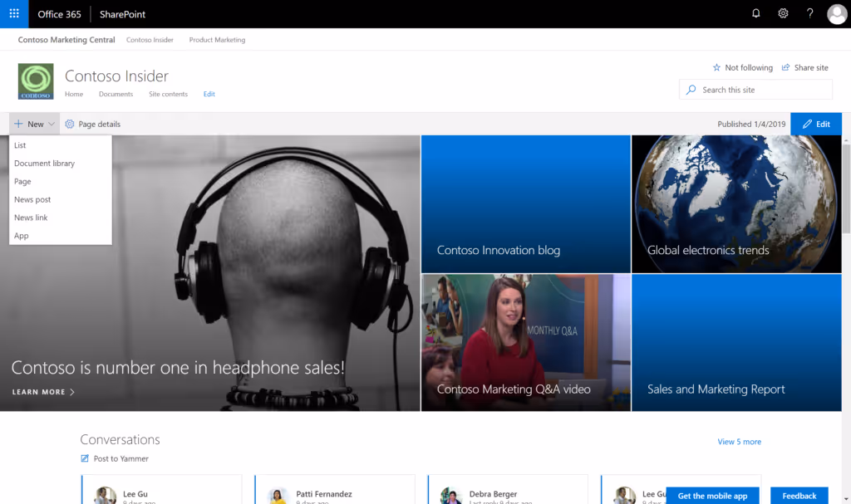
Task: Click the pencil icon on the Edit button
Action: 807,125
